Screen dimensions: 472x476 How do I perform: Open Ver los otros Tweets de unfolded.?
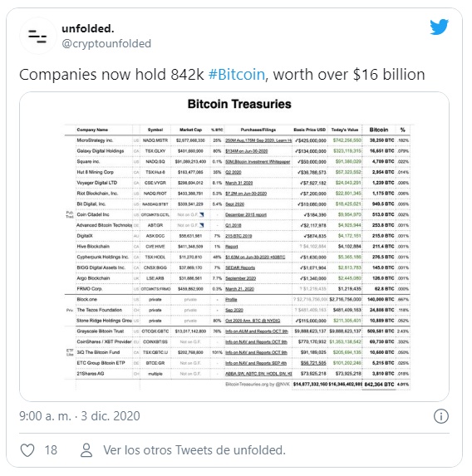click(194, 450)
